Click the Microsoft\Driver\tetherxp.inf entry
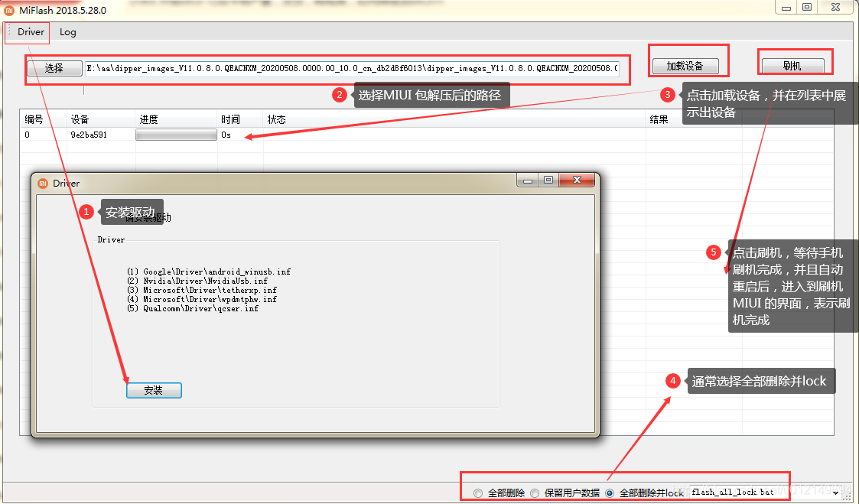 202,291
